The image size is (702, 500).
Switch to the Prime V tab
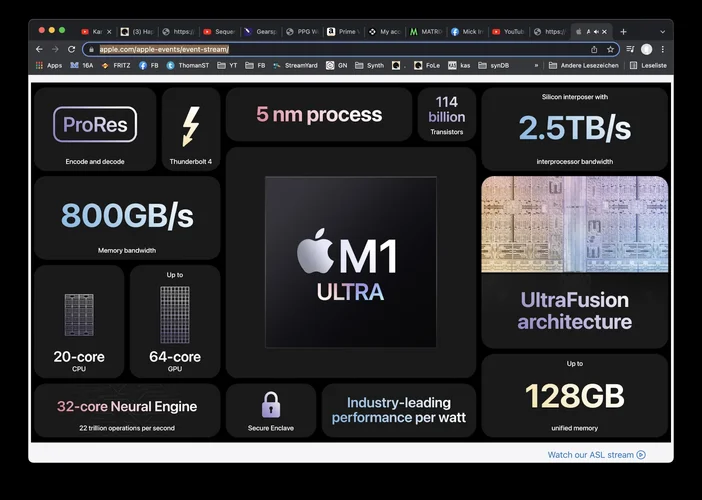click(343, 32)
